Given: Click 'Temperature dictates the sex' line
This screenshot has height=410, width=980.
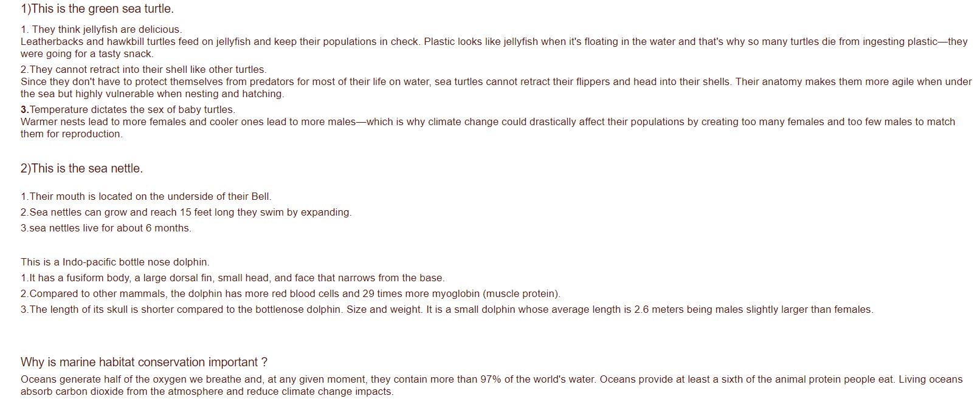Looking at the screenshot, I should 132,110.
